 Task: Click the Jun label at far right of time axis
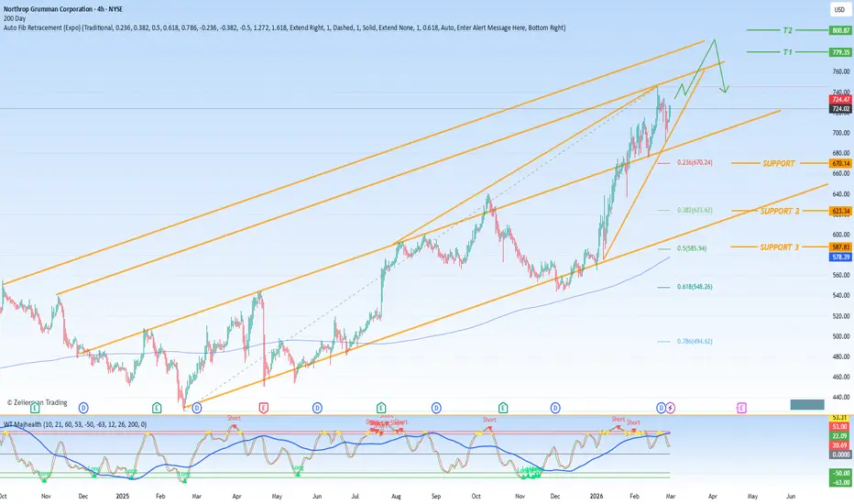point(791,497)
